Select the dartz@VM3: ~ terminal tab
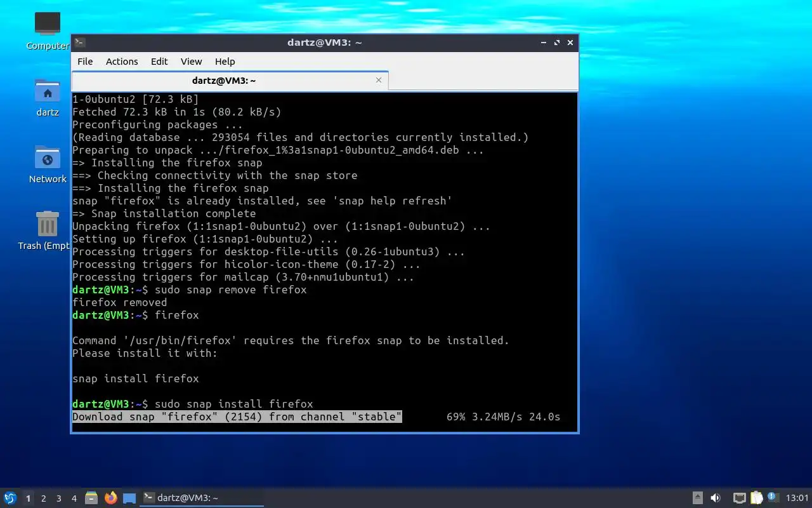812x508 pixels. (230, 81)
